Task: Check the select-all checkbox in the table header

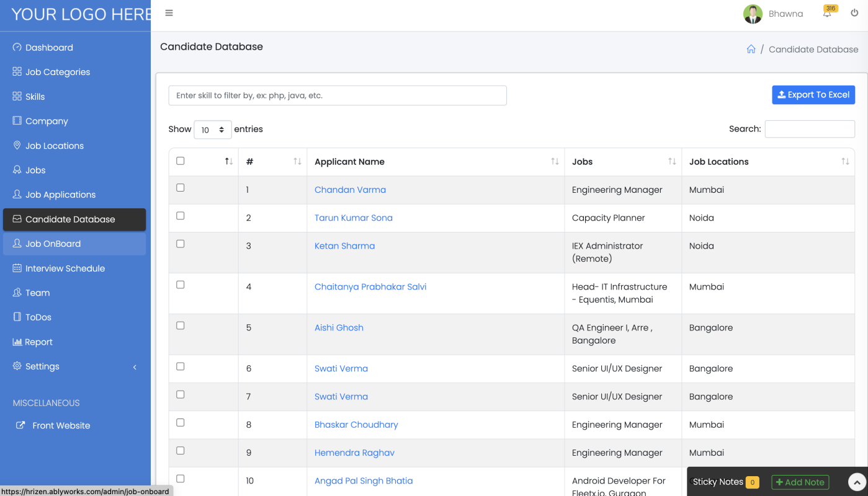Action: point(180,160)
